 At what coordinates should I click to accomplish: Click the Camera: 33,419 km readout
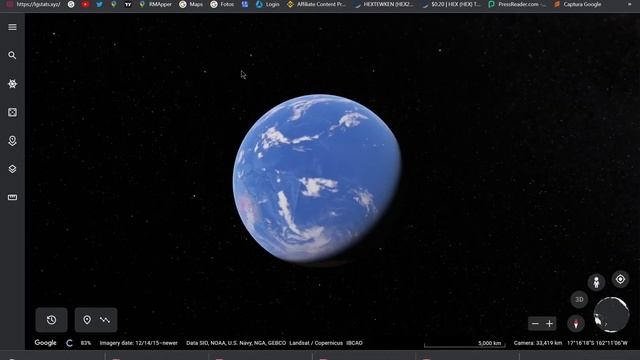[538, 343]
